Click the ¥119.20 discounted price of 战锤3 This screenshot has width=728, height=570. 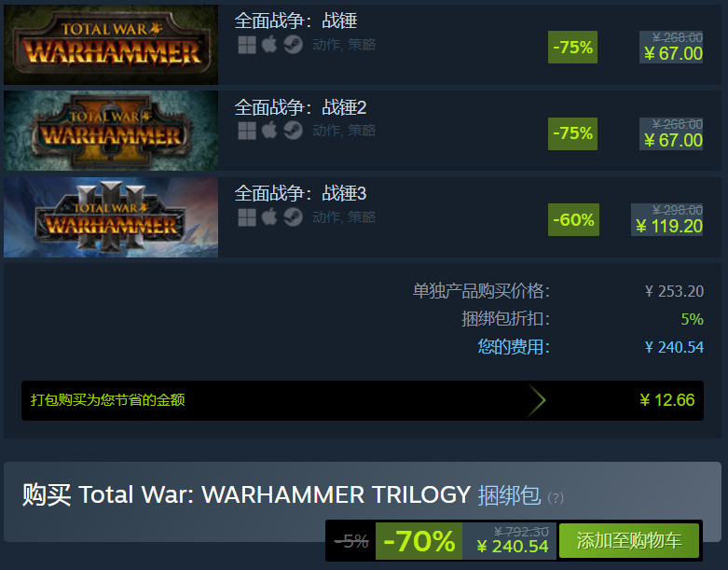click(x=669, y=227)
